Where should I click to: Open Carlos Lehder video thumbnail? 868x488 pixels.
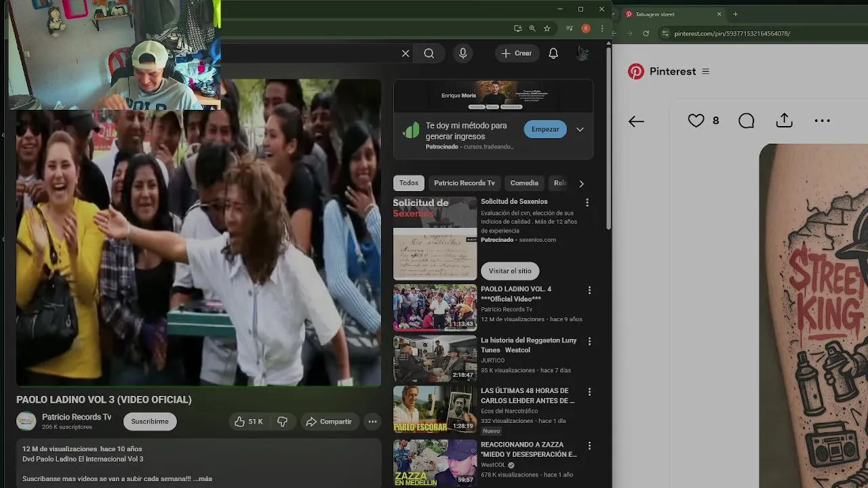coord(435,409)
